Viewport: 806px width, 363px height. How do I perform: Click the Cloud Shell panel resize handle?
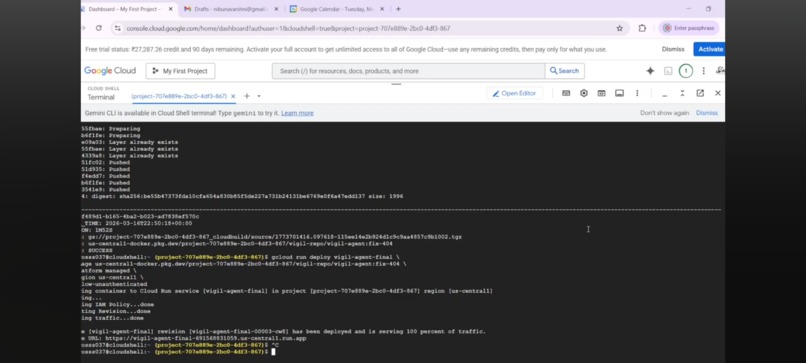click(396, 84)
